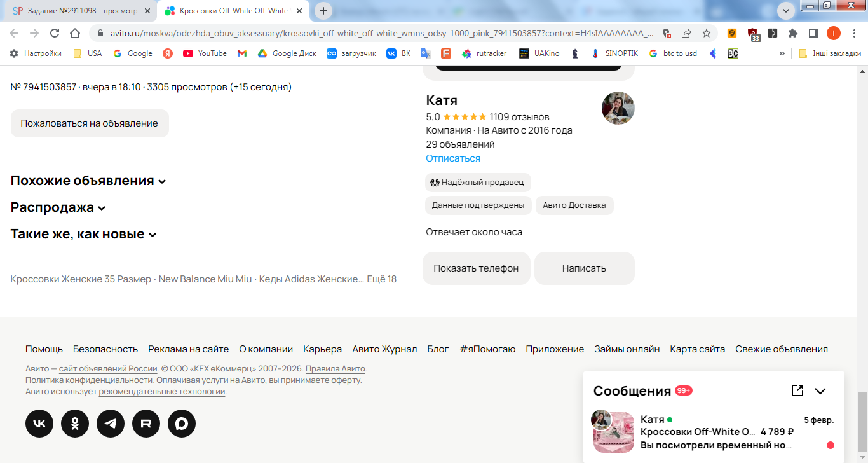Reveal the seller's number with Показать телефон
Image resolution: width=868 pixels, height=463 pixels.
[x=477, y=268]
